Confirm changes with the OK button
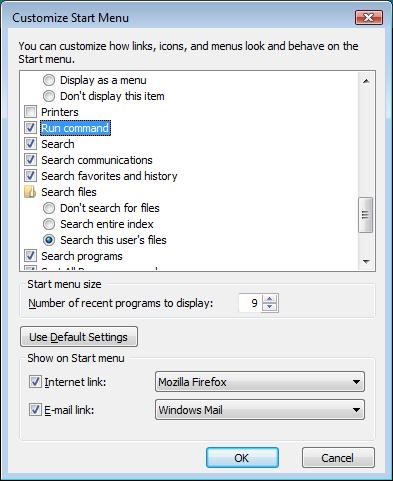Image resolution: width=393 pixels, height=481 pixels. pyautogui.click(x=242, y=458)
